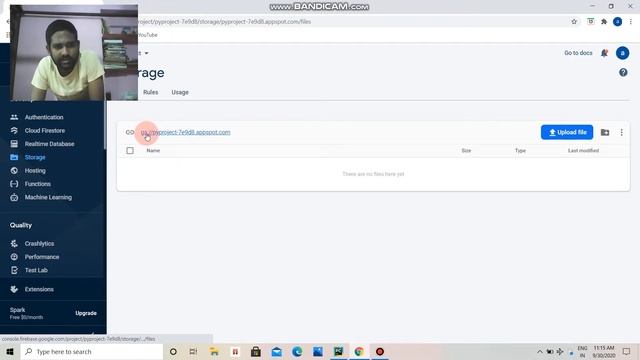Open the Mail app from the taskbar
This screenshot has height=360, width=640.
coord(277,351)
